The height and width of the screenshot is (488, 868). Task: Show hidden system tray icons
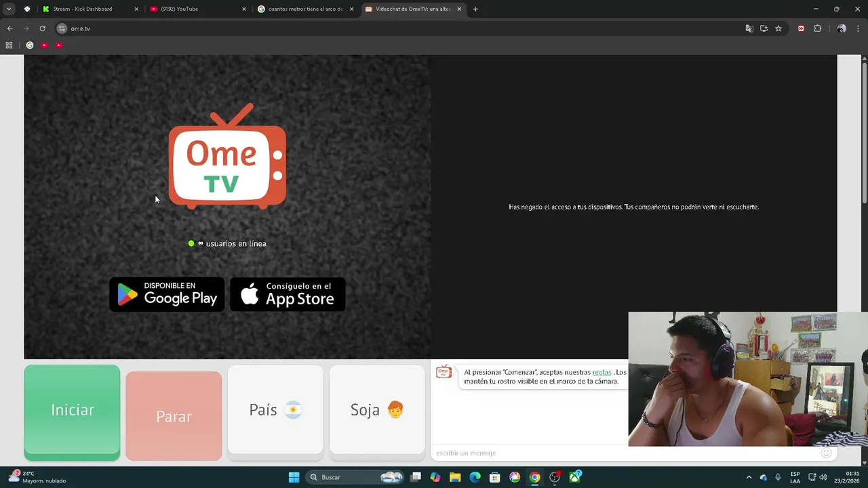(749, 477)
